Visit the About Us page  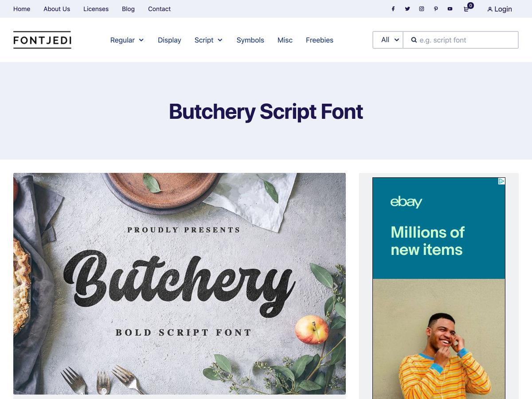[x=57, y=9]
